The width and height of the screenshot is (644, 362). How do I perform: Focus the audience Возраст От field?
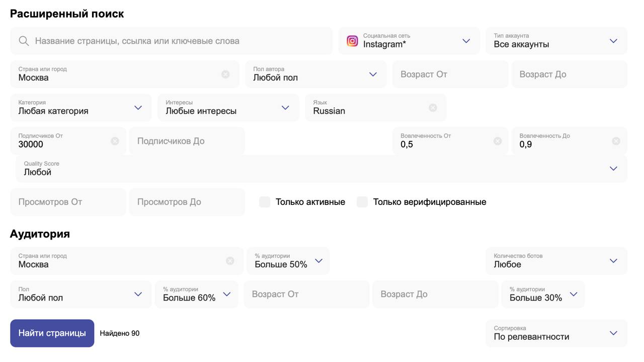(306, 294)
